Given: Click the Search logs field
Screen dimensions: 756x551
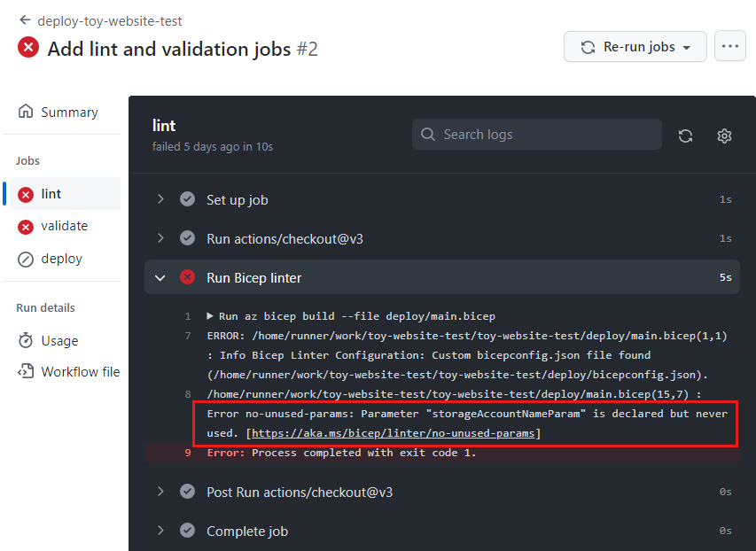Looking at the screenshot, I should pyautogui.click(x=536, y=135).
